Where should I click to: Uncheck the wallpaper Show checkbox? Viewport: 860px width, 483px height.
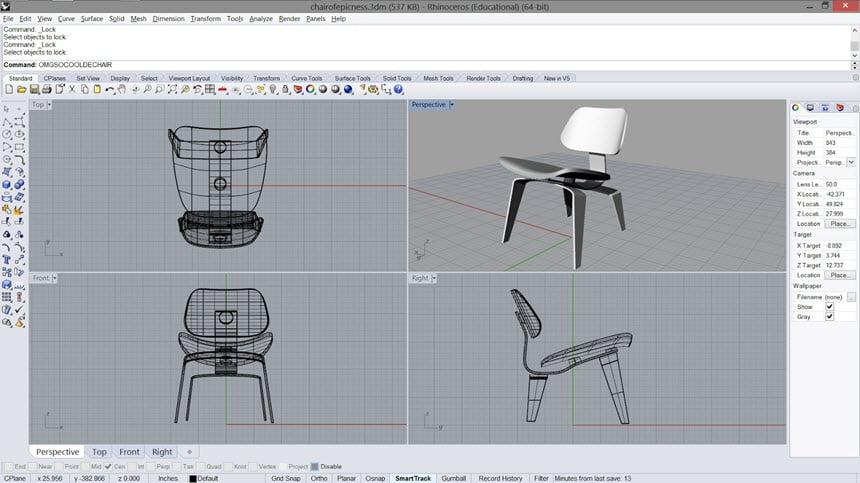pos(829,306)
